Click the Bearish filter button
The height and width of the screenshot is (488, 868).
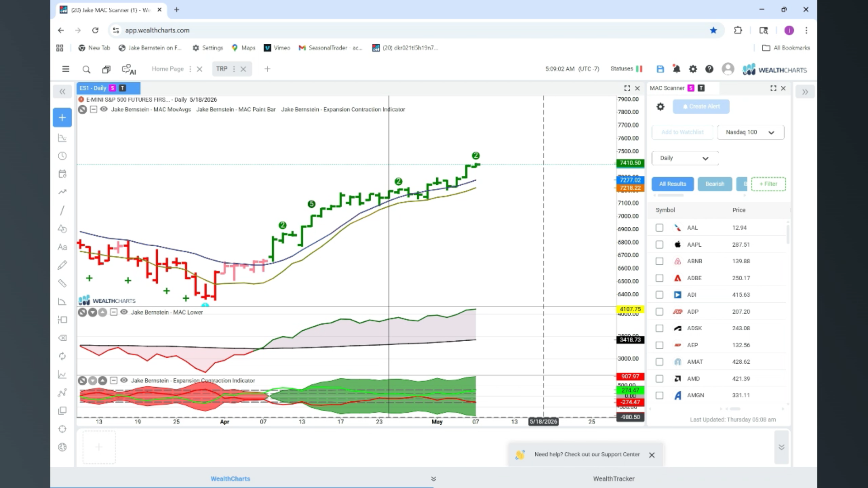(x=715, y=184)
